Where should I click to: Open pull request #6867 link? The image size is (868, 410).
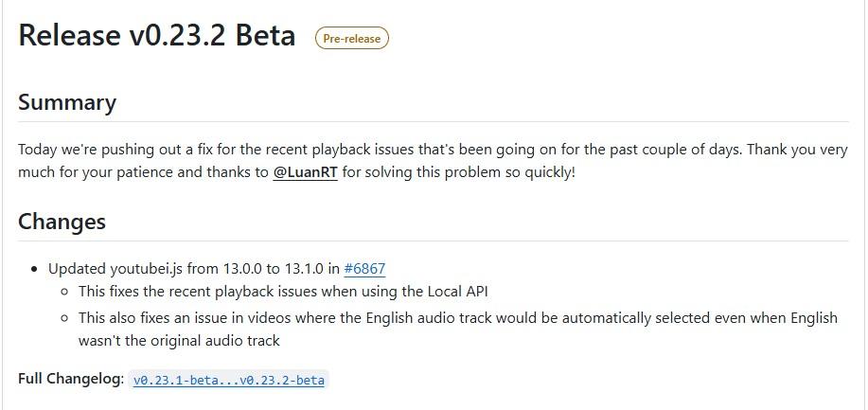tap(364, 269)
